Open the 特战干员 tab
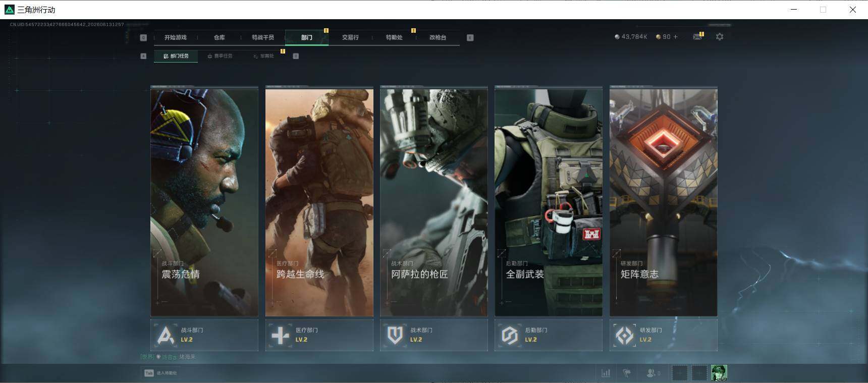868x383 pixels. coord(263,37)
